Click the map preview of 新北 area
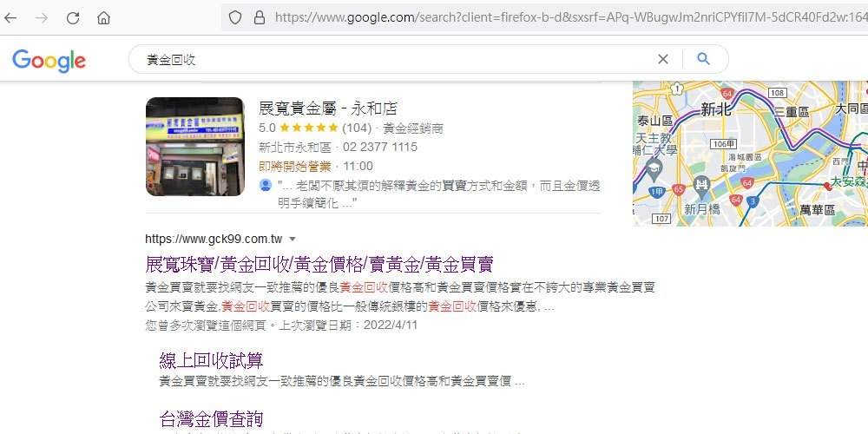The width and height of the screenshot is (868, 434). point(750,154)
